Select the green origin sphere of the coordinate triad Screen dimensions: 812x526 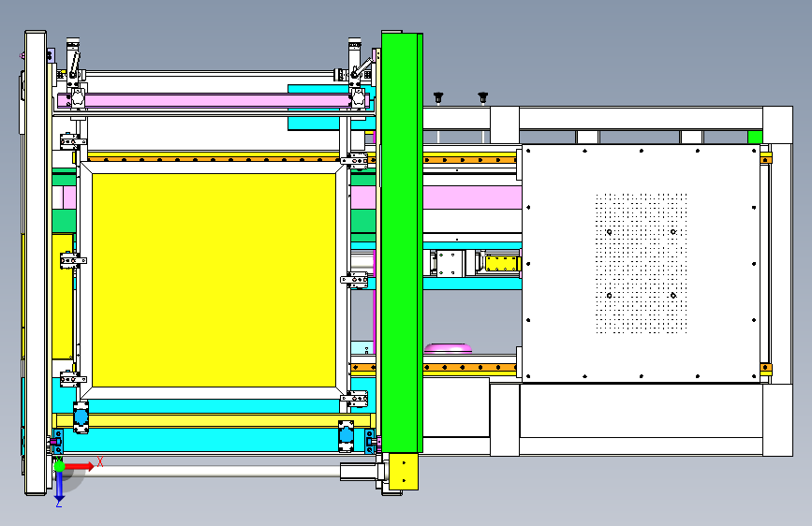(59, 466)
